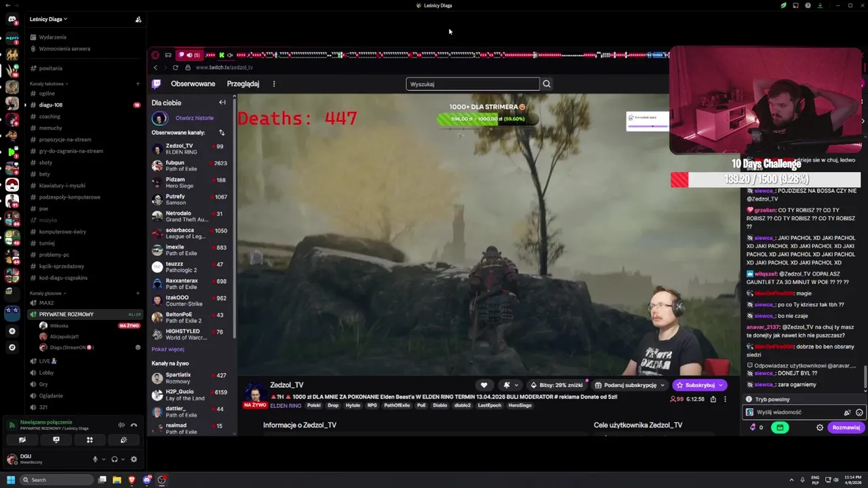Screen dimensions: 868x488
Task: Join the Lobby voice channel
Action: 46,373
